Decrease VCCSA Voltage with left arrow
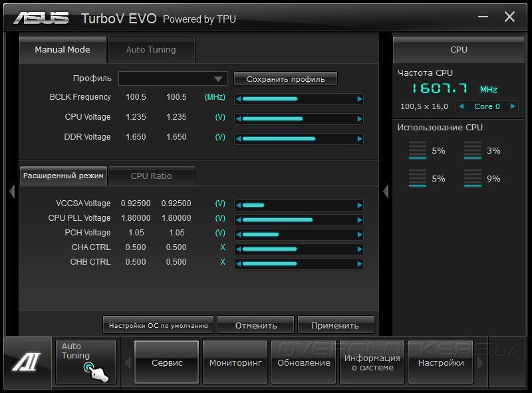Screen dimensions: 532x393 click(239, 205)
